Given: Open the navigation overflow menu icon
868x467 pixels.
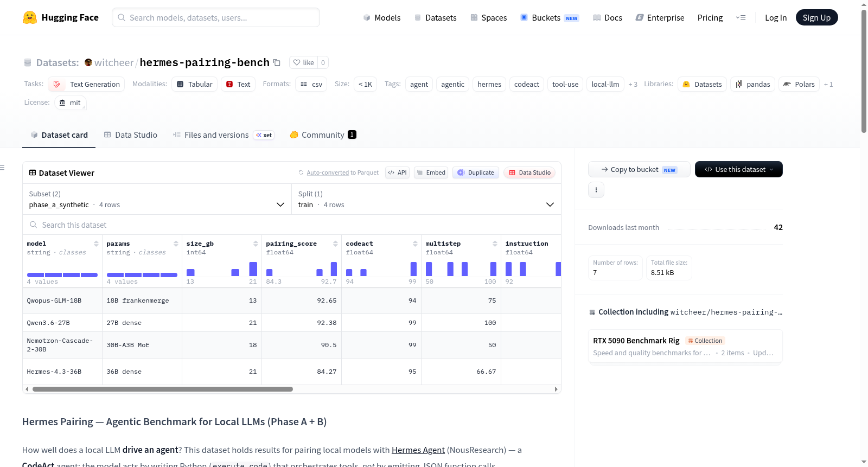Looking at the screenshot, I should (x=741, y=18).
